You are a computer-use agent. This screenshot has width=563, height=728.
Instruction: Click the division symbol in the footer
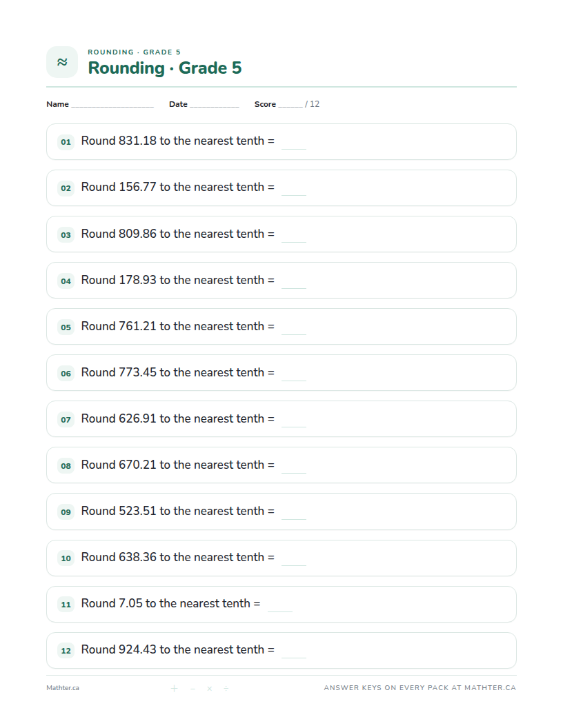(226, 688)
